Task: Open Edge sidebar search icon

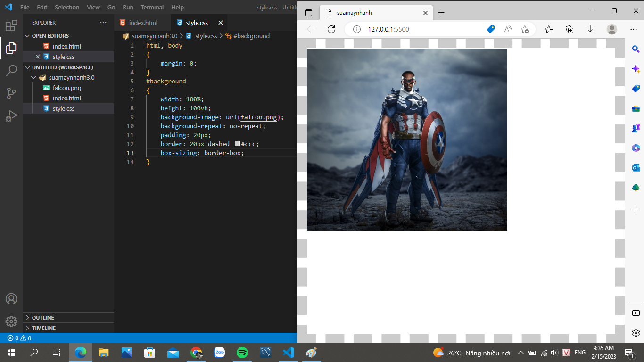Action: click(636, 49)
